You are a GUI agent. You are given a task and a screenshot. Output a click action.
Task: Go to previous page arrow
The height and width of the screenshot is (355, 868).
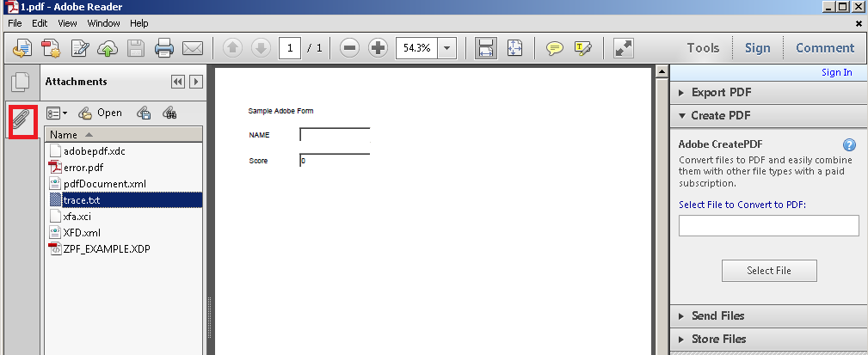(232, 48)
